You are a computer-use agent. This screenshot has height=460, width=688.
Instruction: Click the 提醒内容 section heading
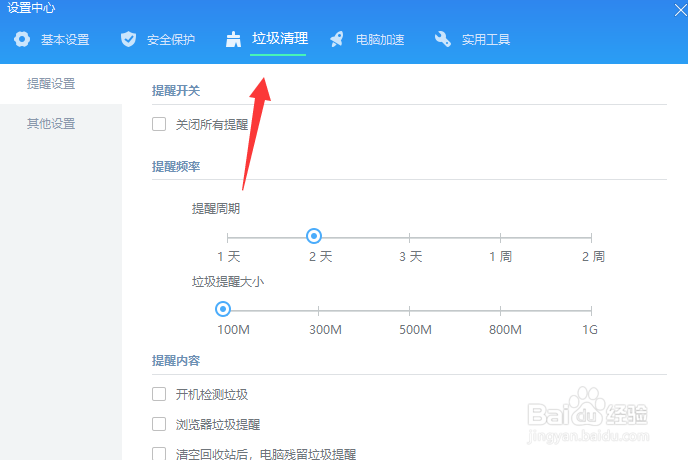point(176,360)
